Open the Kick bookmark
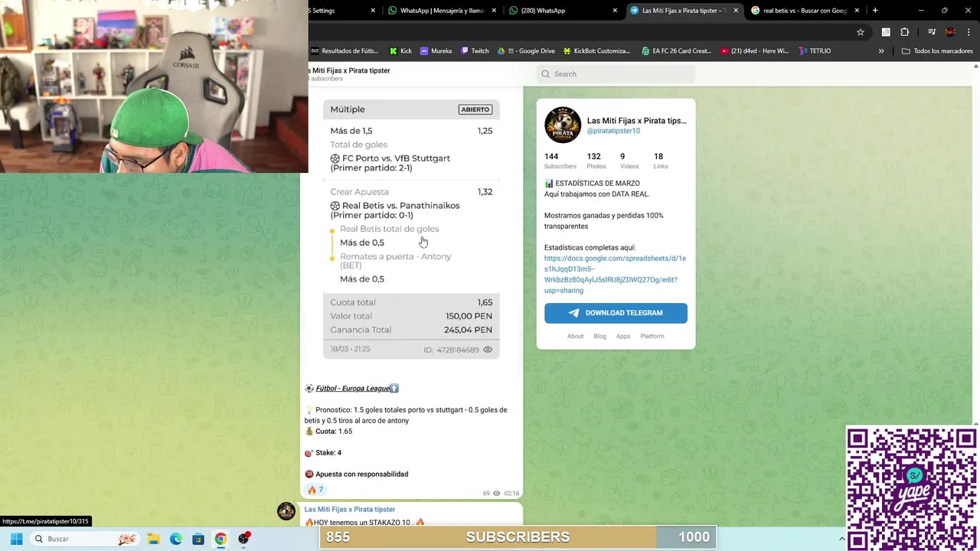 click(400, 51)
